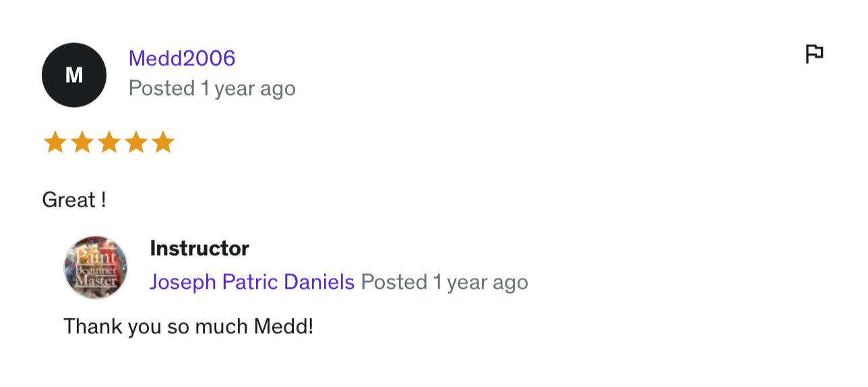This screenshot has width=868, height=387.
Task: Visit the Medd2006 user profile link
Action: 182,59
